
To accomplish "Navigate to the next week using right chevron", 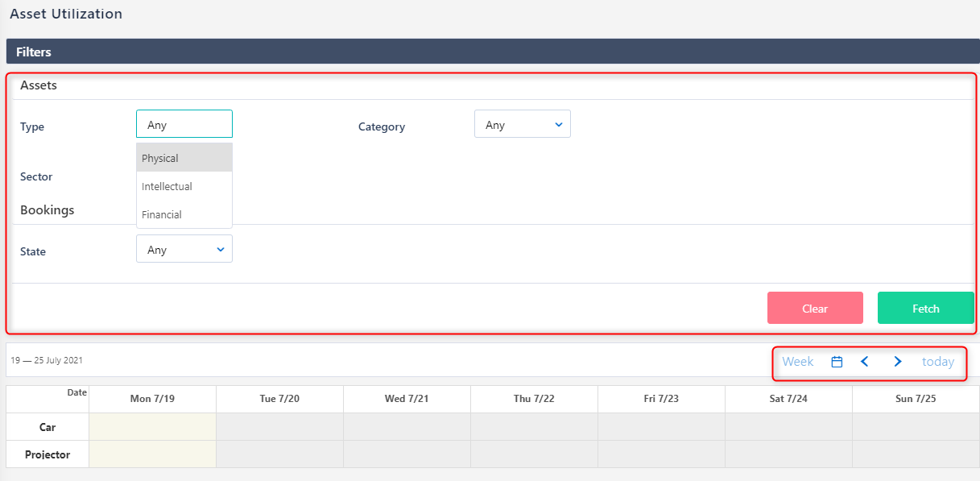I will [x=897, y=362].
